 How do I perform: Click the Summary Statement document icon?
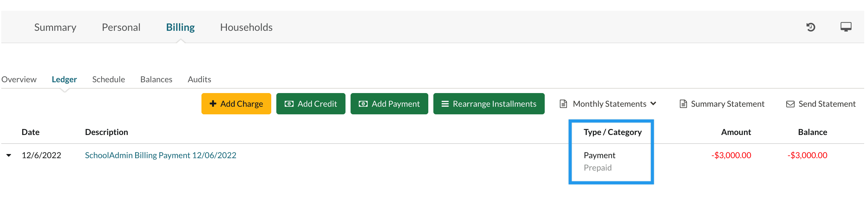pos(683,104)
